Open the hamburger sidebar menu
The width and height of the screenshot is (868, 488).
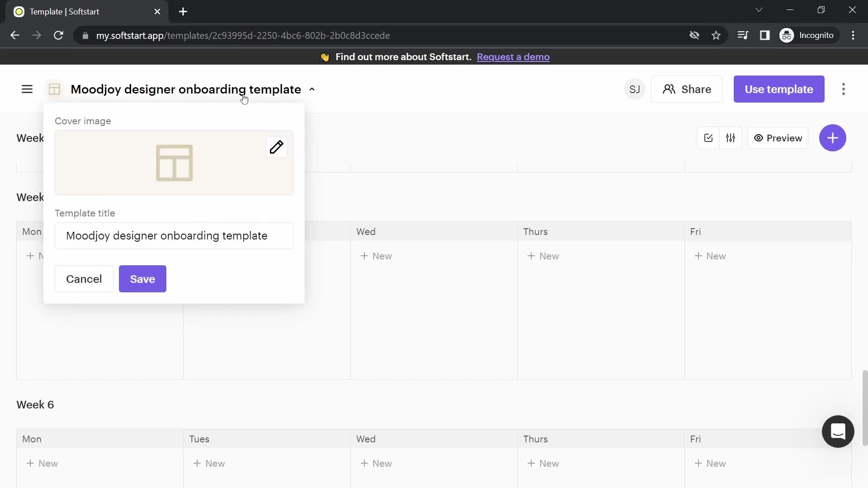27,89
